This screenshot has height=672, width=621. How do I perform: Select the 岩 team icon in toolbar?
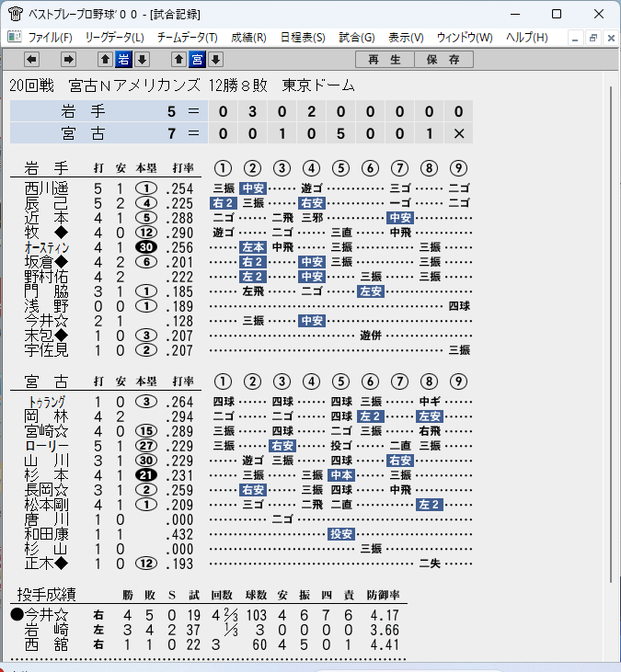tap(123, 59)
